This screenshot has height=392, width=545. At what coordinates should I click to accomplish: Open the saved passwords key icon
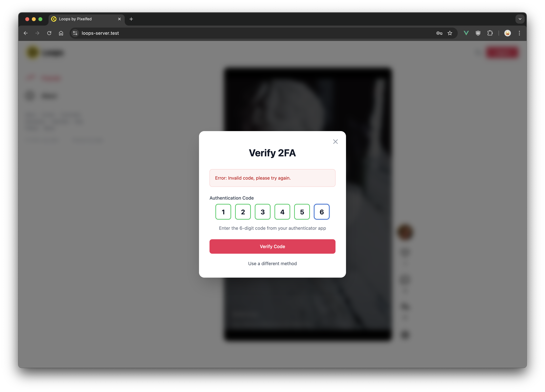pyautogui.click(x=439, y=33)
